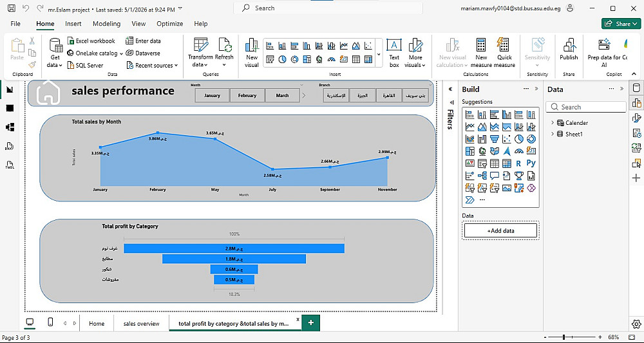Click the Share button
The width and height of the screenshot is (644, 343).
[621, 24]
